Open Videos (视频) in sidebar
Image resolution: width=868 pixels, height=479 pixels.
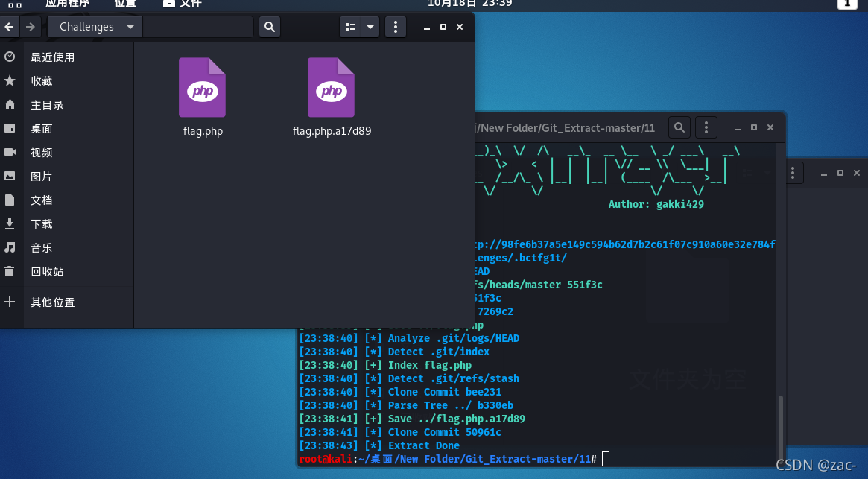tap(42, 152)
